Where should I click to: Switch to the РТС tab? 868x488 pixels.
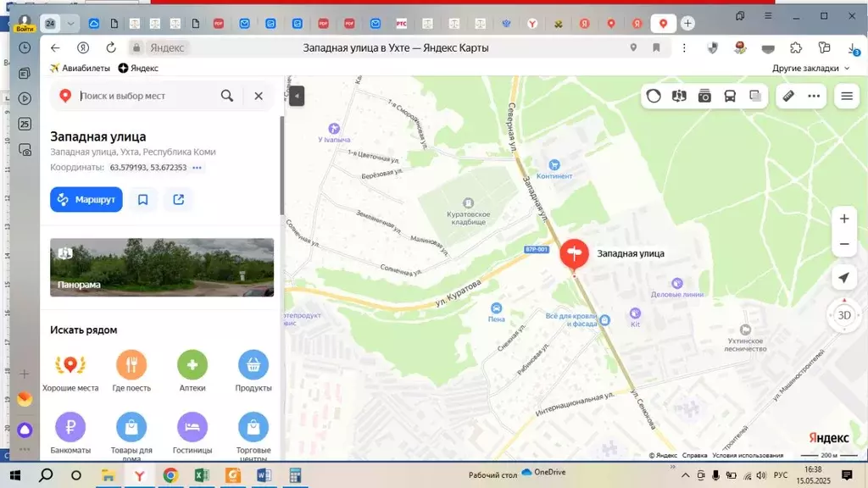click(401, 23)
